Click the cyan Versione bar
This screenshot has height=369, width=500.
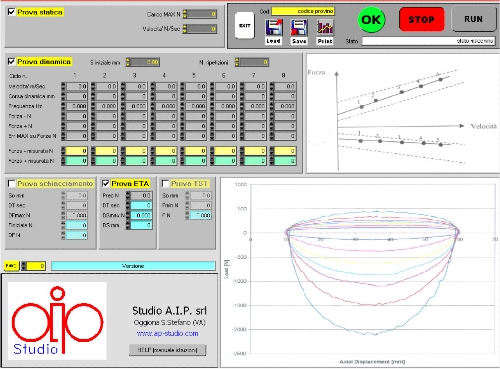(133, 266)
